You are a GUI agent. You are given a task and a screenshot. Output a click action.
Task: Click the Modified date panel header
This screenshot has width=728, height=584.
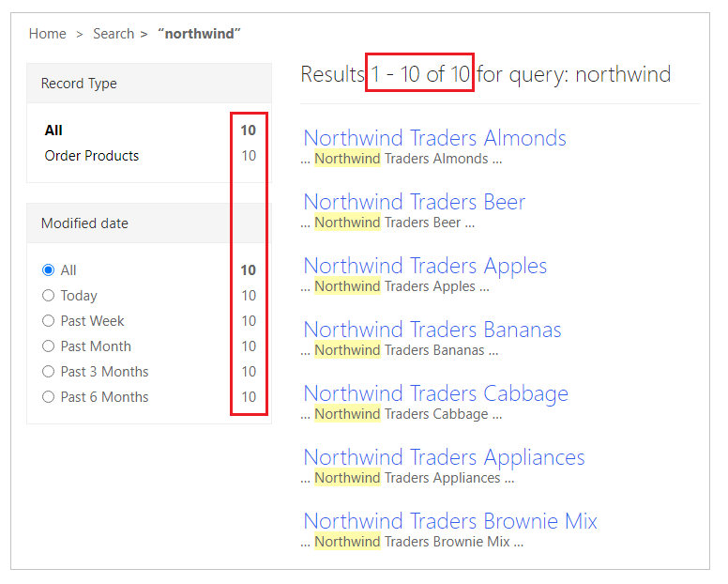84,223
